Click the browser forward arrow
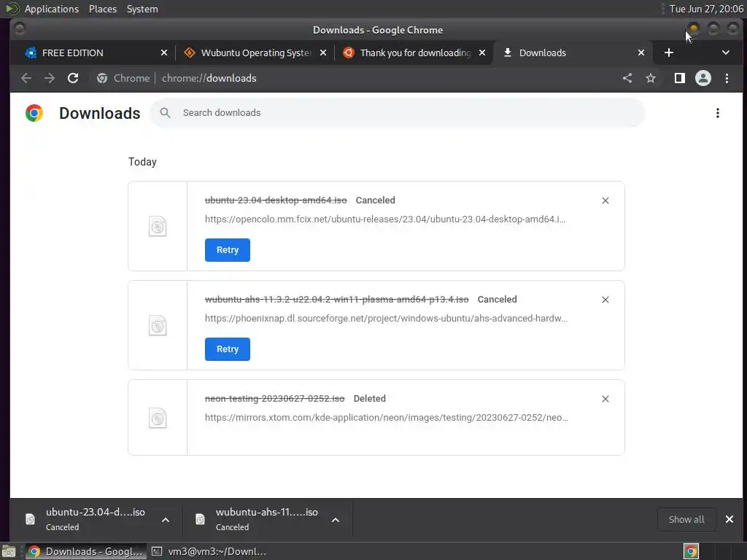This screenshot has width=747, height=560. [50, 78]
